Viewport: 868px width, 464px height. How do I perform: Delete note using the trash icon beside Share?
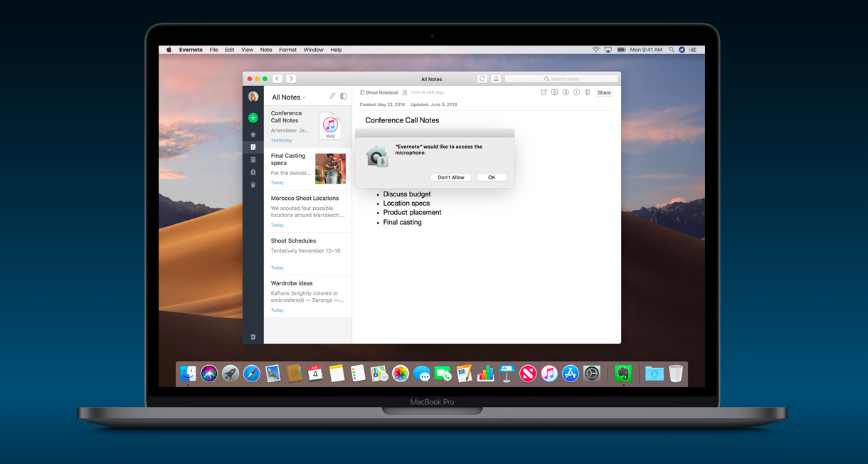click(588, 93)
